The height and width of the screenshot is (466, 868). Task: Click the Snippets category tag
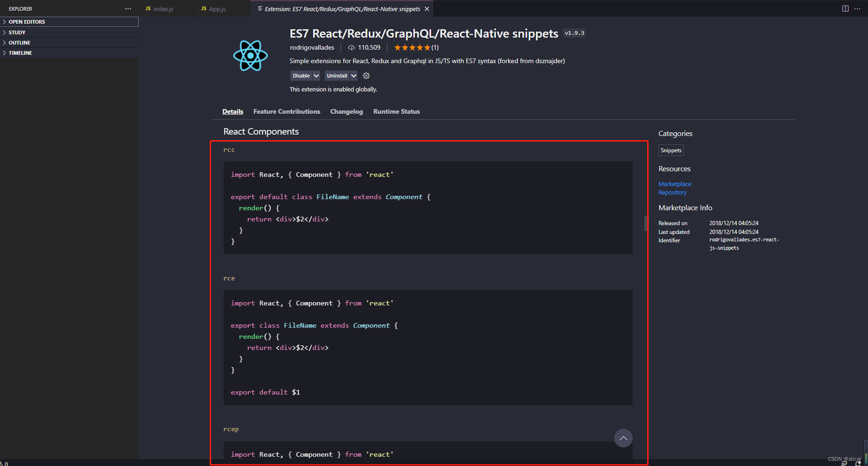pyautogui.click(x=671, y=150)
